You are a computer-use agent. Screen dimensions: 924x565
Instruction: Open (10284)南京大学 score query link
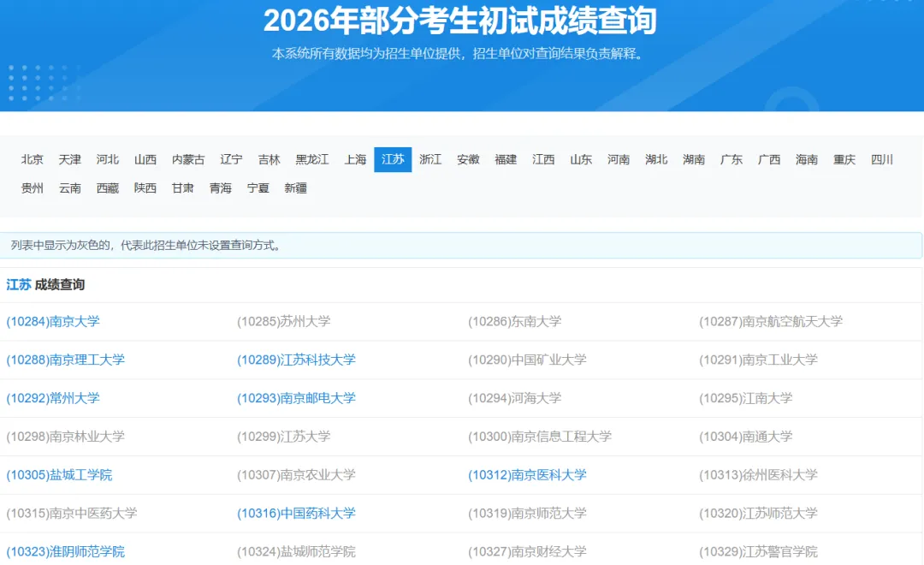[53, 321]
